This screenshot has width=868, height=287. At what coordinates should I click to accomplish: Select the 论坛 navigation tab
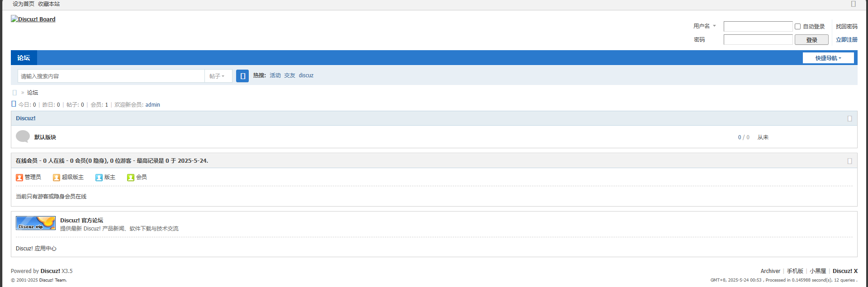tap(24, 58)
